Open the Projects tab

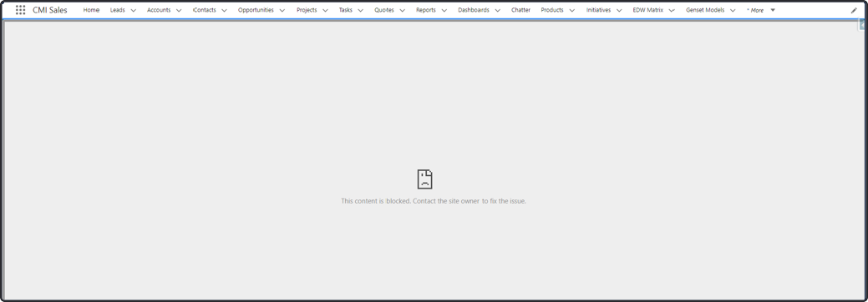click(x=307, y=10)
